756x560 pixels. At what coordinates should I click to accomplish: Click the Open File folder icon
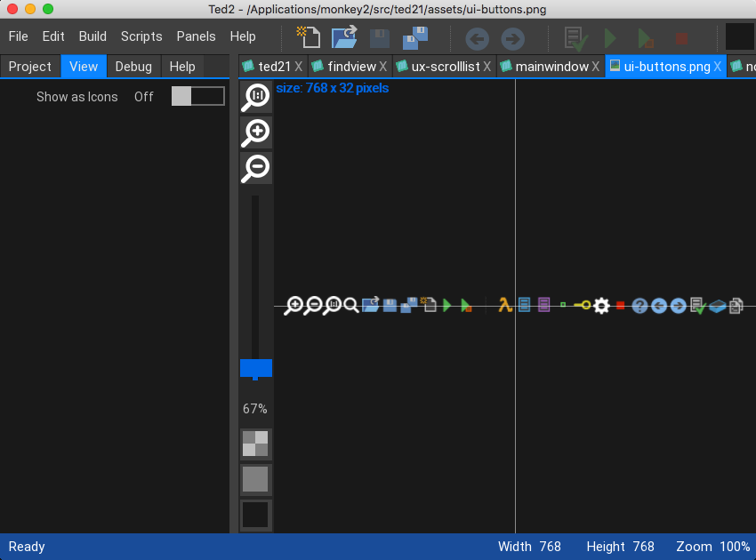click(344, 37)
